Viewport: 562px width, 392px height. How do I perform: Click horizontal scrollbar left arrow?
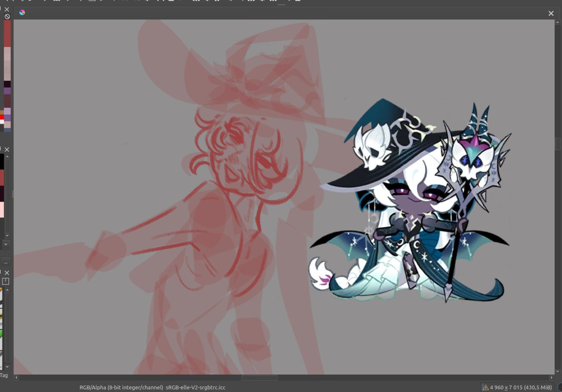pyautogui.click(x=17, y=377)
